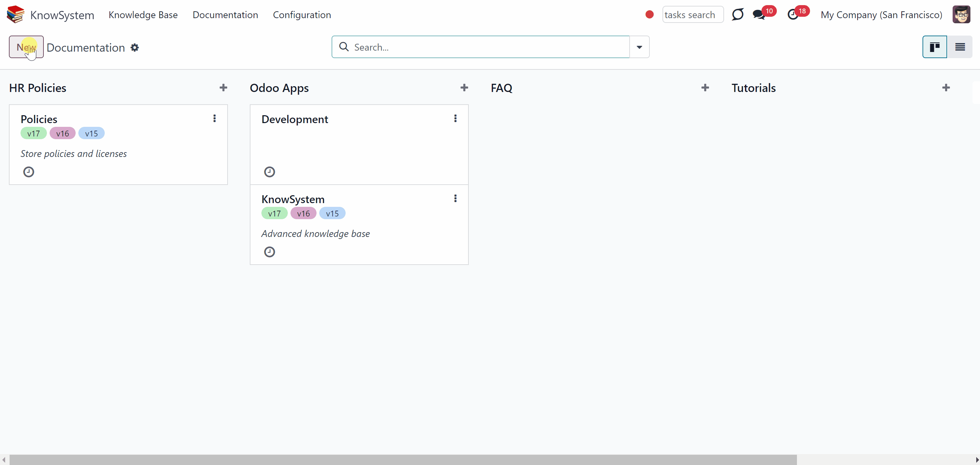The width and height of the screenshot is (980, 465).
Task: Open the Documentation top menu
Action: 225,15
